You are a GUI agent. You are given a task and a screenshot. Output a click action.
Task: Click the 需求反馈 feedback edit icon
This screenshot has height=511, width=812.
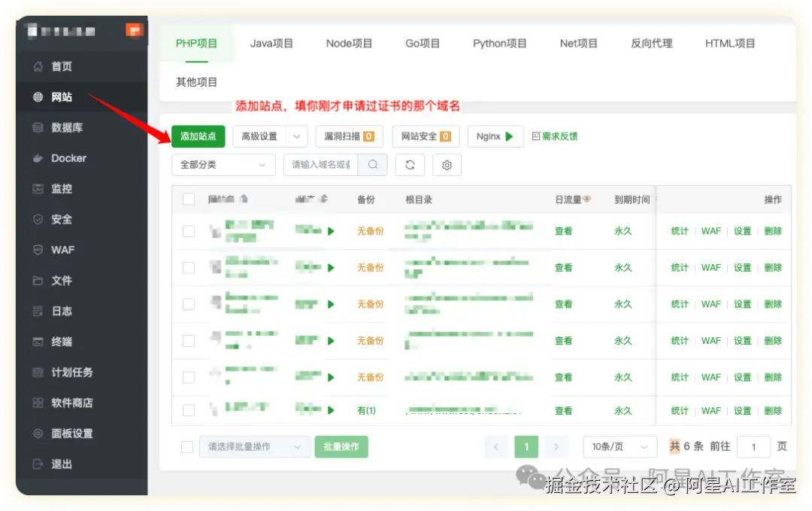tap(536, 135)
